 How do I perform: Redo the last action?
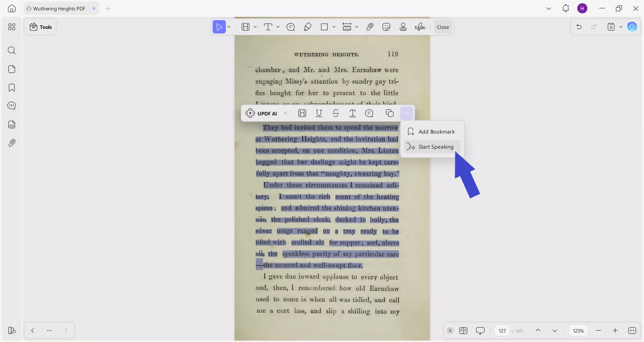tap(594, 27)
